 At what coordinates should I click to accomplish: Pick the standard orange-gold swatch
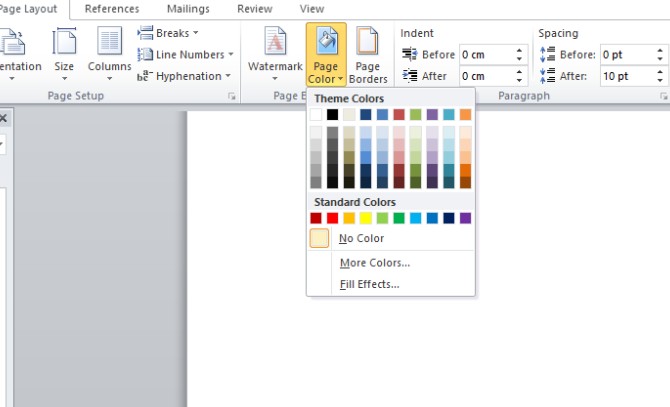[x=349, y=218]
